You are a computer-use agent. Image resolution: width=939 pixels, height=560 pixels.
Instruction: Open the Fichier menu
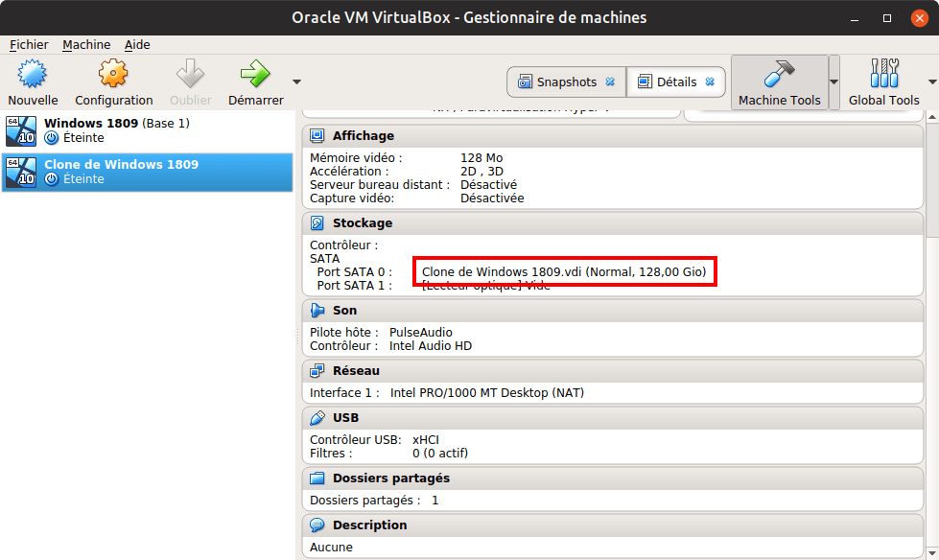pos(29,45)
